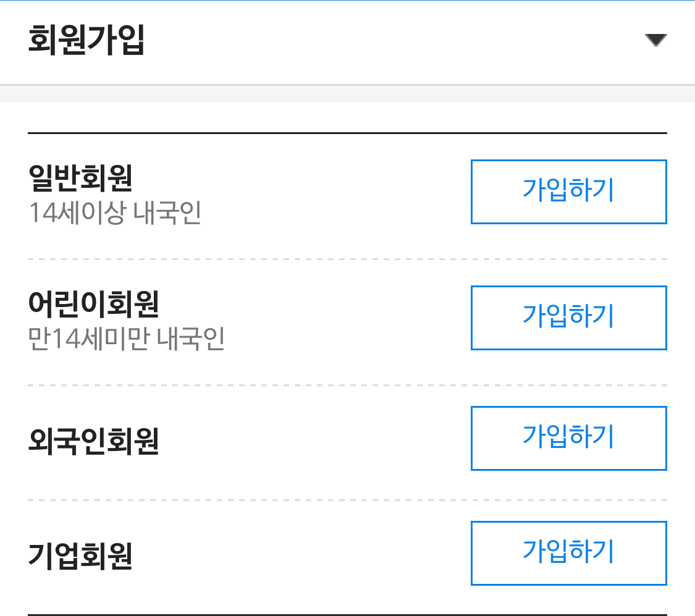The width and height of the screenshot is (695, 616).
Task: Click the 외국인회원 가입하기 button
Action: tap(568, 438)
